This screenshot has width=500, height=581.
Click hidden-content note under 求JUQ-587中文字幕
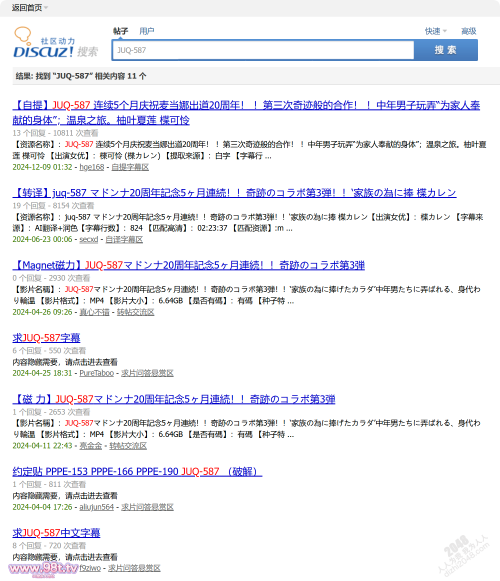pyautogui.click(x=65, y=557)
